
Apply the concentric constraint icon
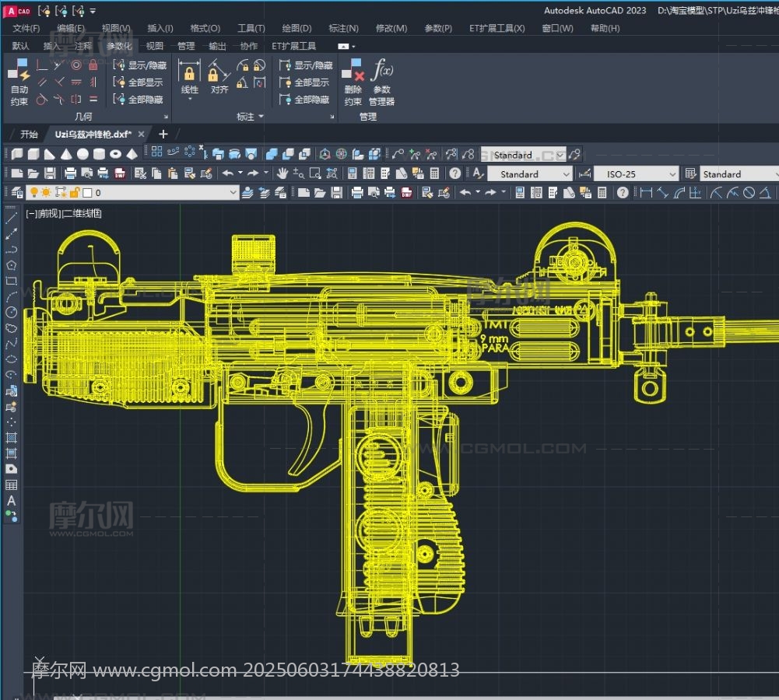coord(76,65)
